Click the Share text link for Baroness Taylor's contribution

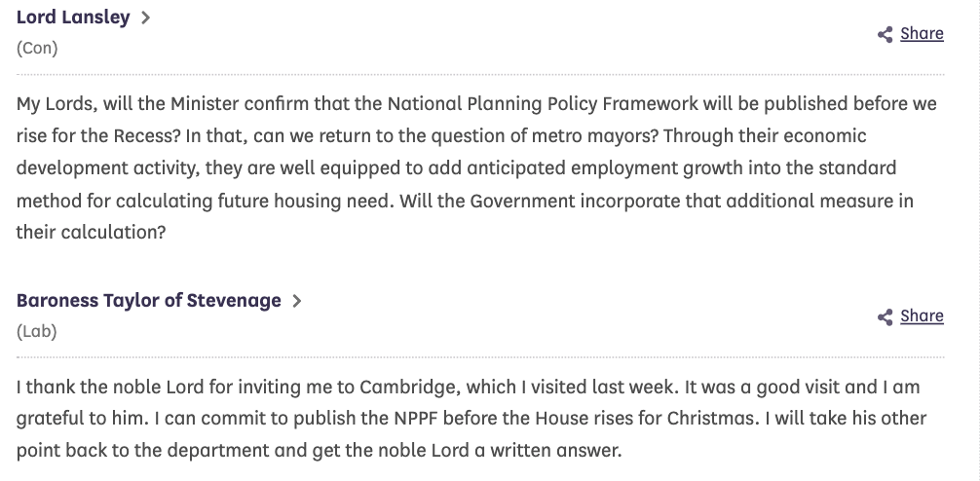pyautogui.click(x=922, y=316)
